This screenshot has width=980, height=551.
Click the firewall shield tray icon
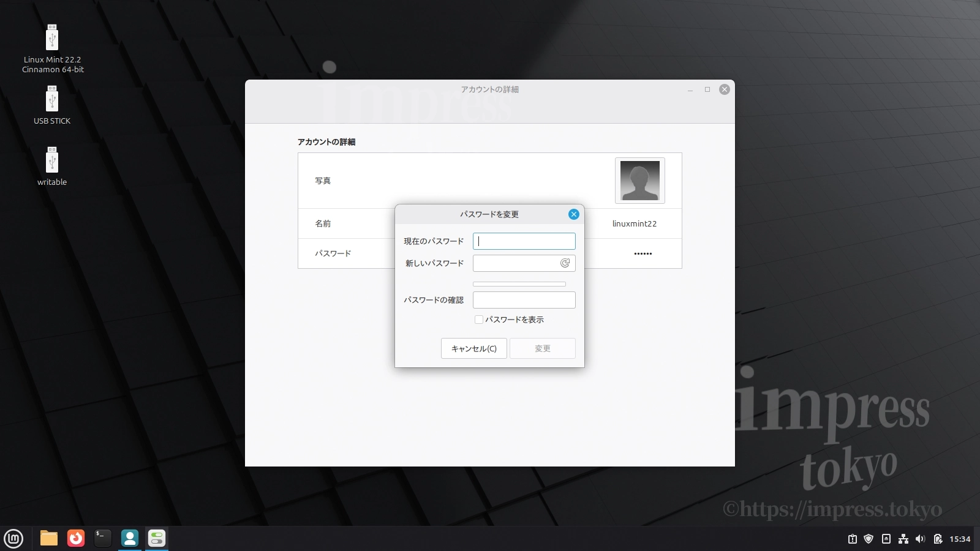tap(869, 539)
